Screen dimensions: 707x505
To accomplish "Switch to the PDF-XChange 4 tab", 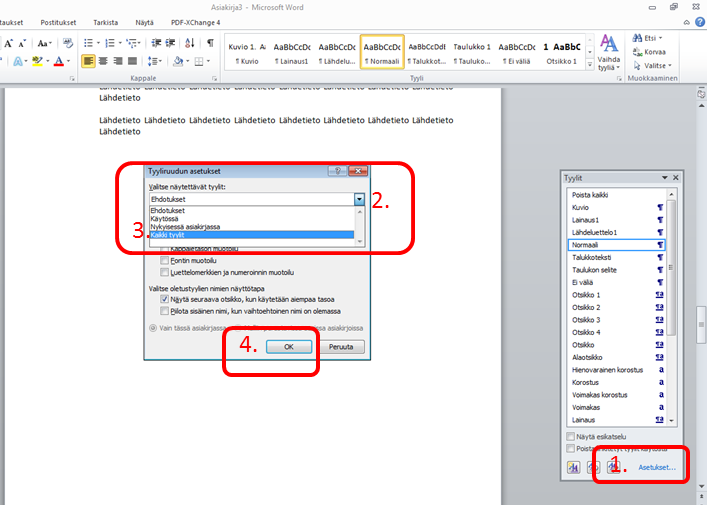I will point(195,22).
